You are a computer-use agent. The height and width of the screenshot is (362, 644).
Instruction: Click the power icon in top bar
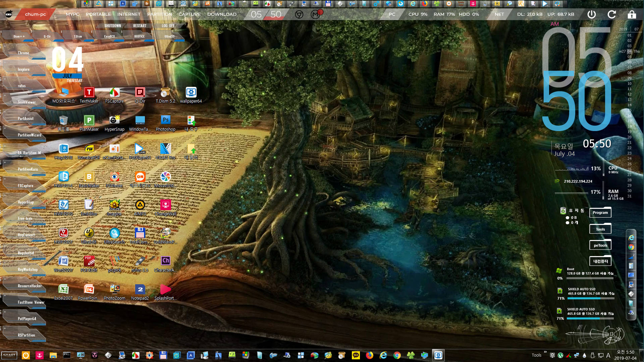pos(591,14)
